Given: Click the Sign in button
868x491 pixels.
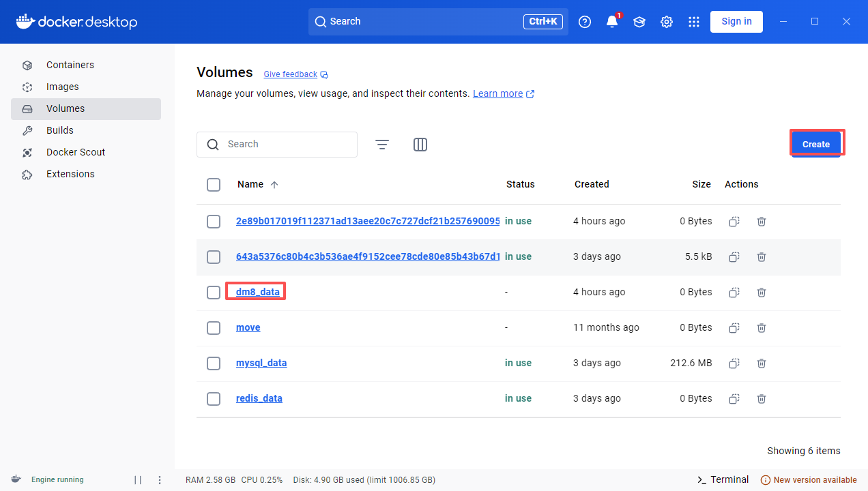Looking at the screenshot, I should pos(736,22).
